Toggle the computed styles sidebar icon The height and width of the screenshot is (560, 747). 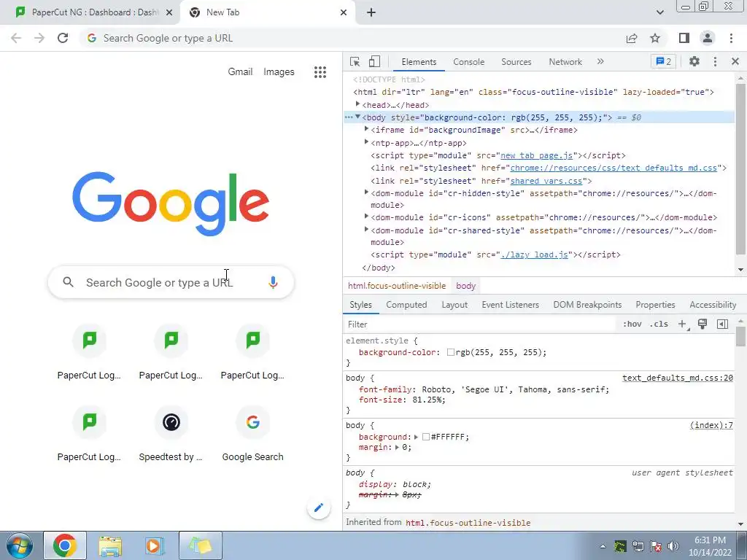coord(722,324)
